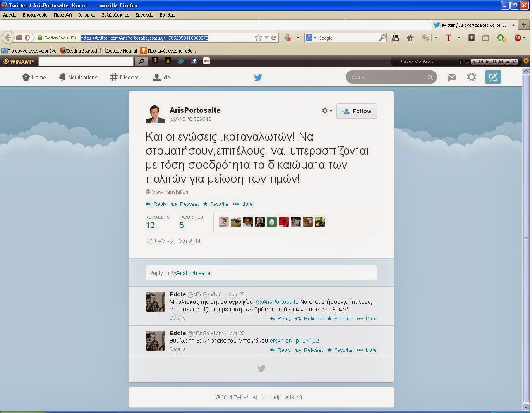The height and width of the screenshot is (413, 532).
Task: Click the red T toolbar icon
Action: coord(448,38)
